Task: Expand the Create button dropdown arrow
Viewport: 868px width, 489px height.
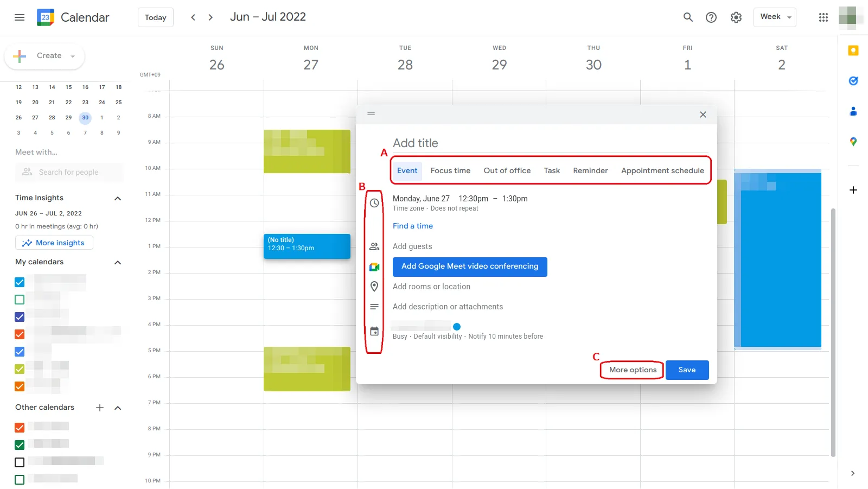Action: coord(73,56)
